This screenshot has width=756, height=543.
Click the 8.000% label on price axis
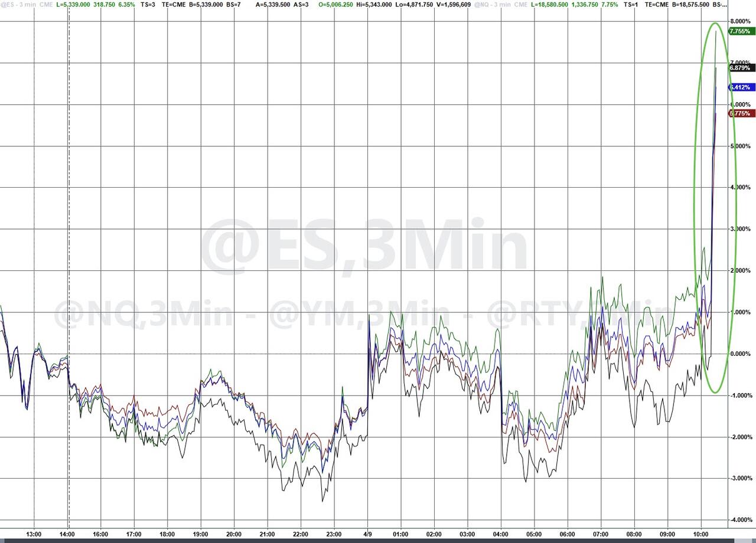[x=739, y=21]
